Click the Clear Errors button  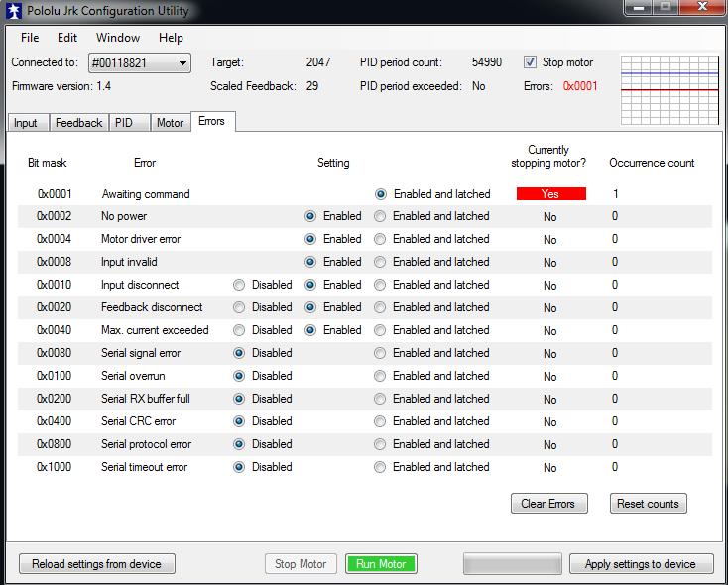(548, 504)
